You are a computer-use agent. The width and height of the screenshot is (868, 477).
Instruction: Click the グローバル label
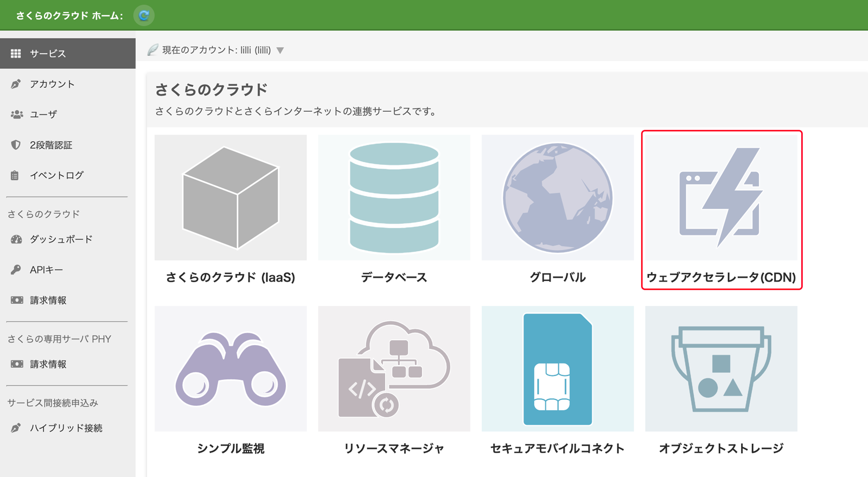pyautogui.click(x=558, y=277)
